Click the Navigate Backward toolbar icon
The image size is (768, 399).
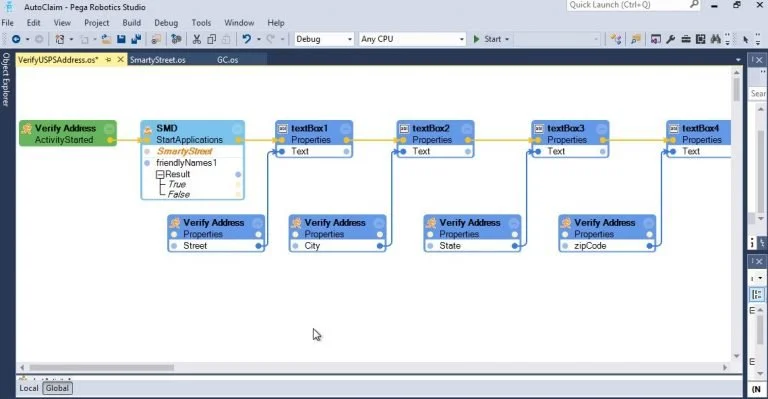(16, 39)
